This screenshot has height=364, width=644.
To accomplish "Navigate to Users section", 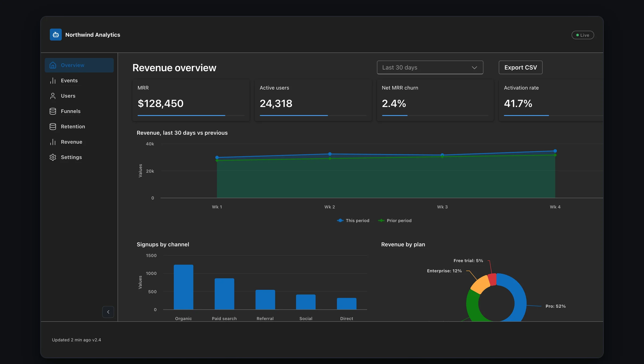I will pyautogui.click(x=79, y=96).
